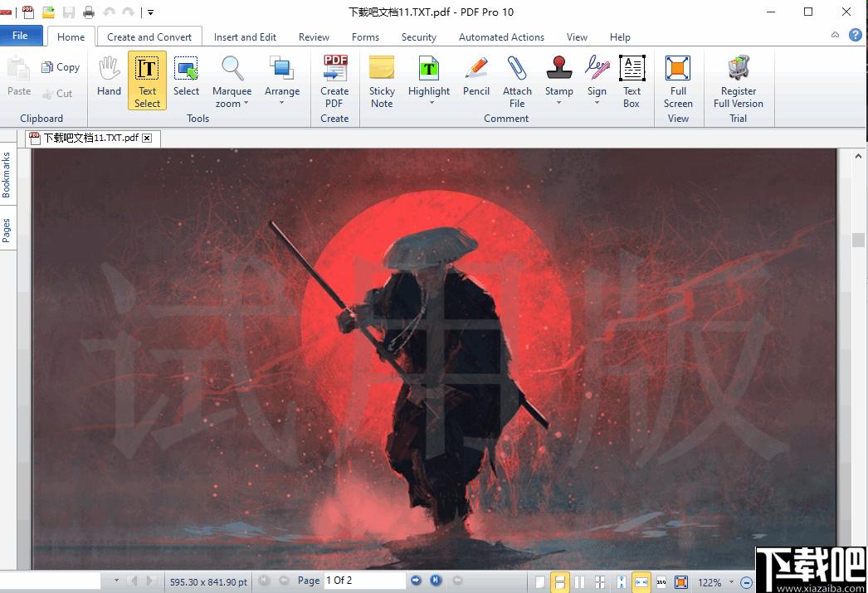Select the Stamp tool

tap(558, 76)
